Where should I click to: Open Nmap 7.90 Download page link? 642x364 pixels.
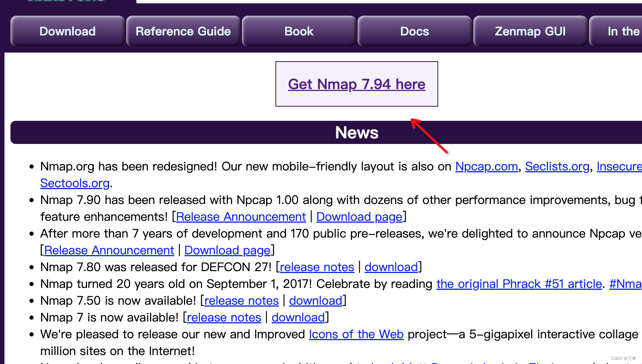pos(359,217)
